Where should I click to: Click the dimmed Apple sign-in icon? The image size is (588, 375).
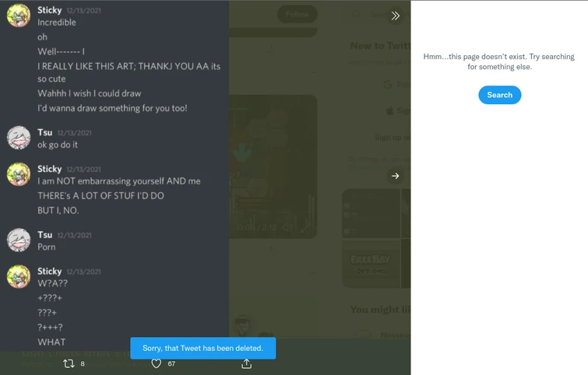coord(390,110)
